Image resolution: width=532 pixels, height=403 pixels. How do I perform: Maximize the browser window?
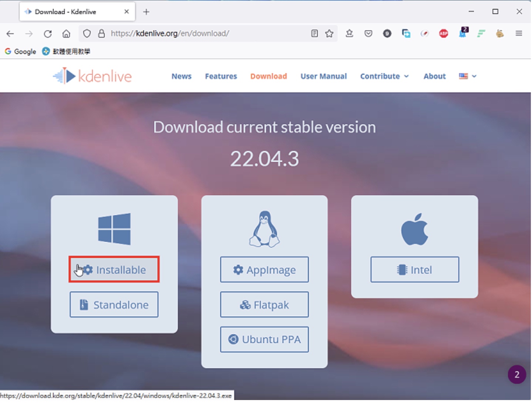[x=495, y=11]
